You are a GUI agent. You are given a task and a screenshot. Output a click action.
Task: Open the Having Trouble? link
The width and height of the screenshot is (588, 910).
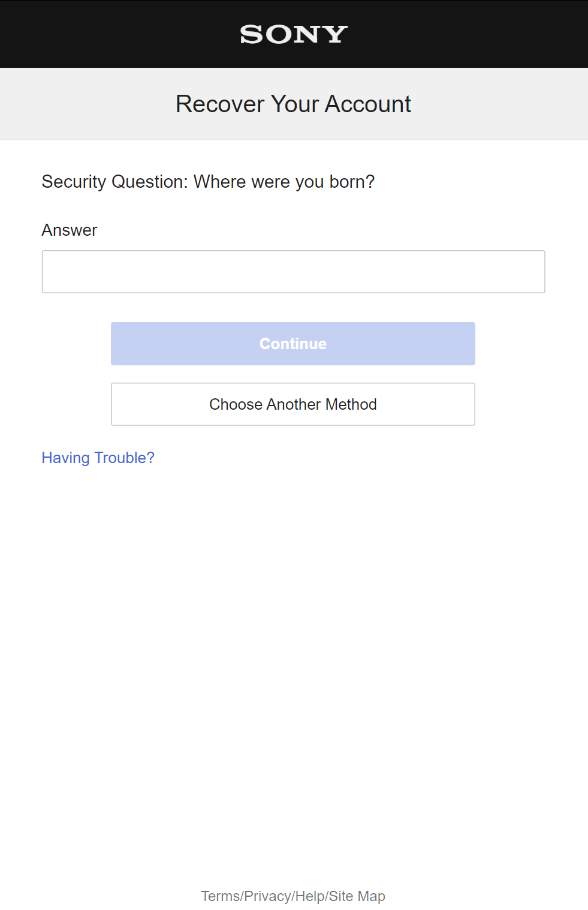coord(98,458)
